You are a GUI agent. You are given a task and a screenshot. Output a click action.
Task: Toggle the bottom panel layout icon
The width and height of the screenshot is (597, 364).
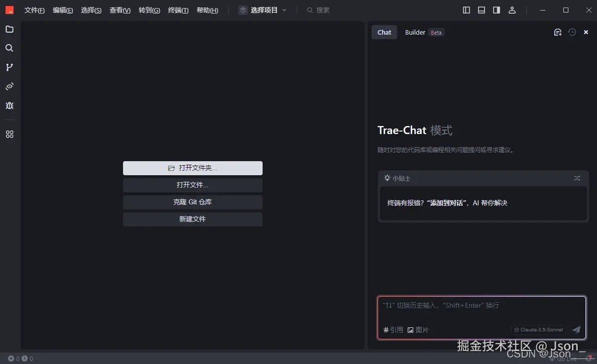pyautogui.click(x=482, y=10)
